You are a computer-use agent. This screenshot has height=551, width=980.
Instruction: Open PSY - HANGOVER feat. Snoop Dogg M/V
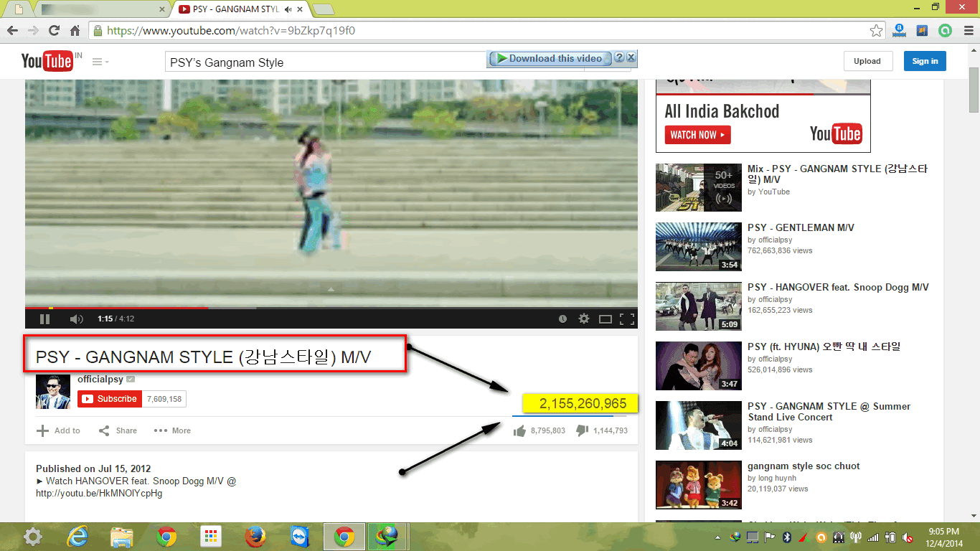pos(838,287)
